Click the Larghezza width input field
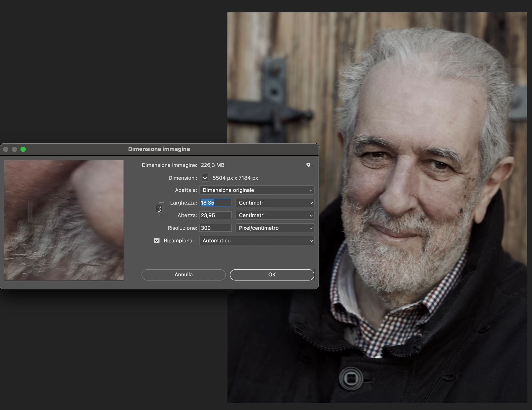Screen dimensions: 532x410 pyautogui.click(x=215, y=203)
